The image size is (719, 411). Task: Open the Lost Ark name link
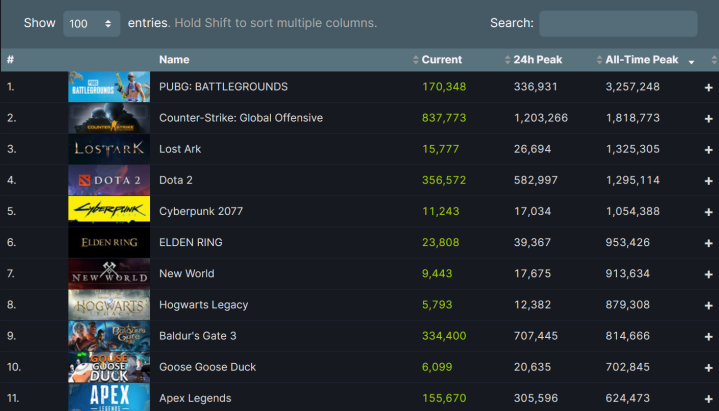180,149
